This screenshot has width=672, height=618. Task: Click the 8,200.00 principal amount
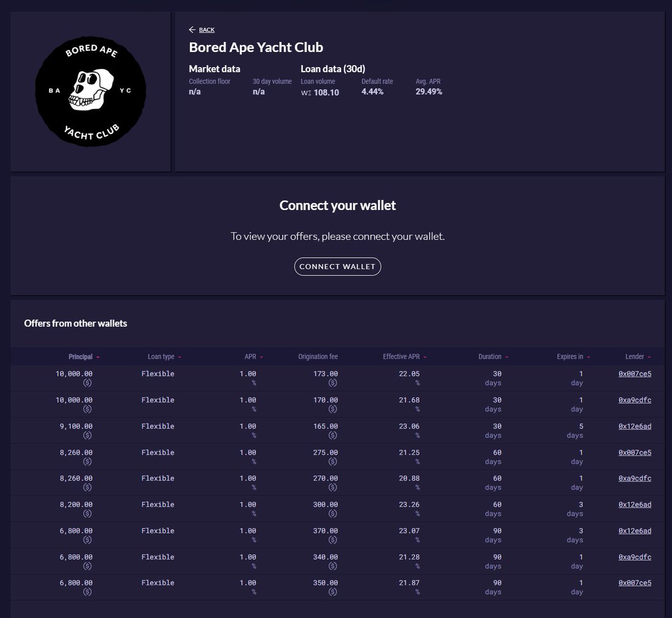click(x=76, y=505)
